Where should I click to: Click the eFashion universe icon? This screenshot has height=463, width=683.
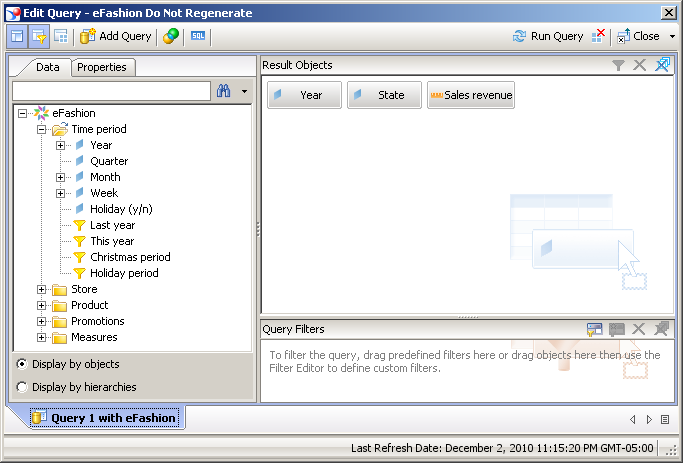[41, 113]
